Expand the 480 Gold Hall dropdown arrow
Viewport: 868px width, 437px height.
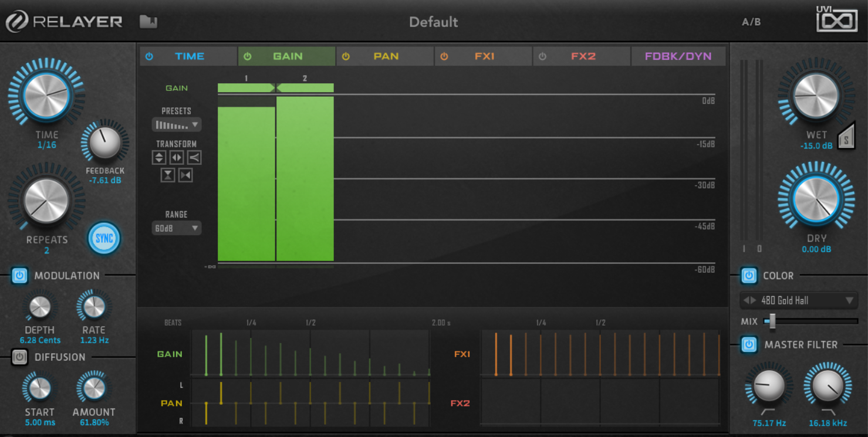tap(849, 300)
